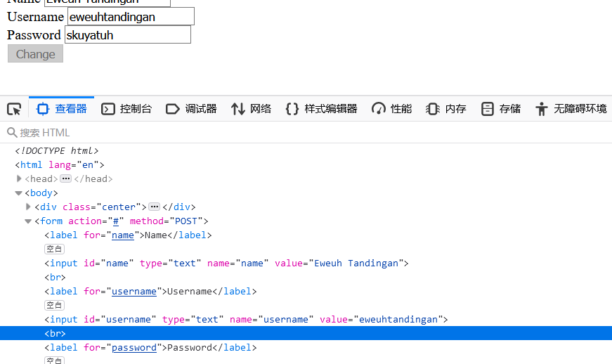
Task: Follow the for="name" link in label
Action: click(122, 235)
